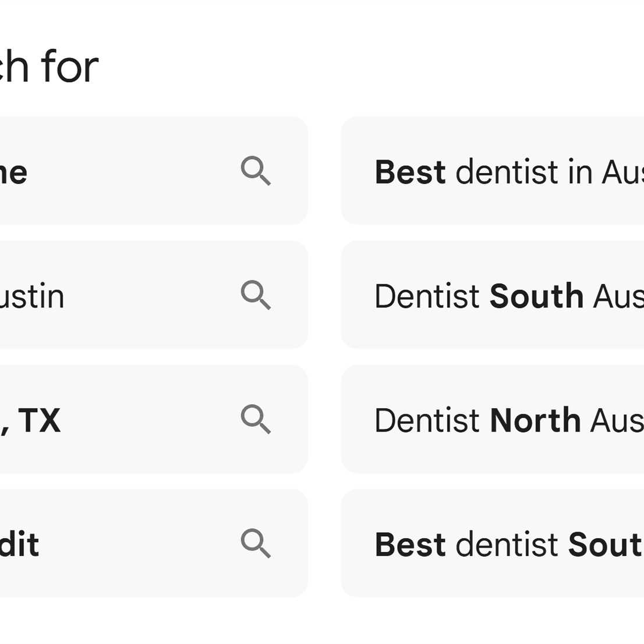Select the left suggestion ending in "ustin"
The width and height of the screenshot is (644, 644).
(116, 295)
